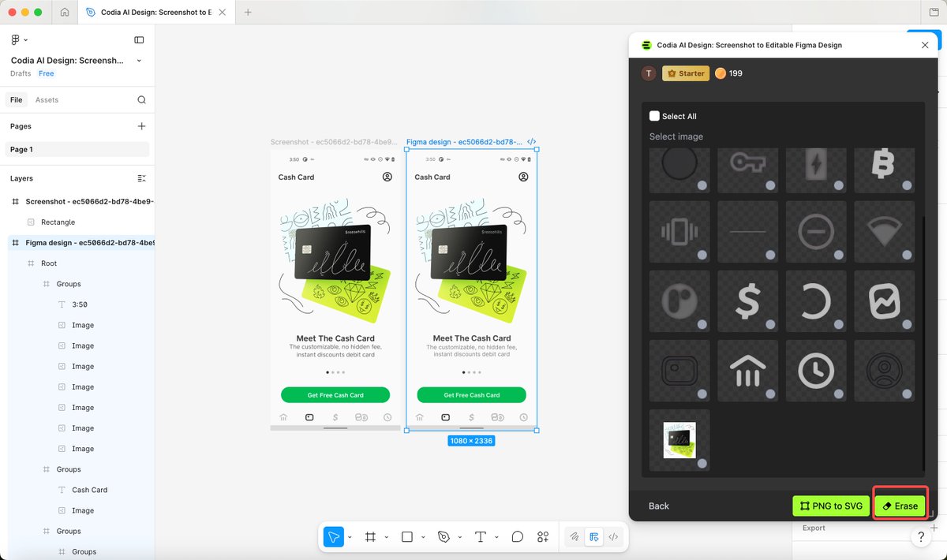Click the Starter plan badge
Screen dimensions: 947x560
685,73
